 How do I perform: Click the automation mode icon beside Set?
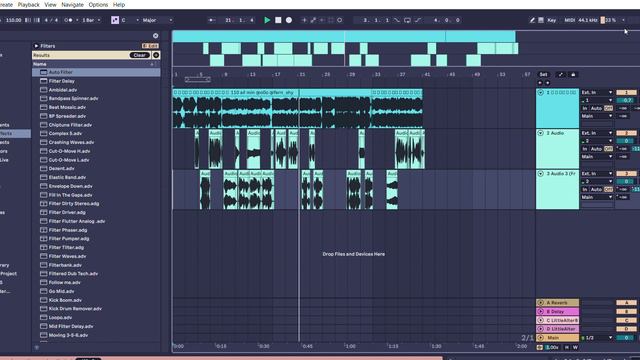coord(561,75)
